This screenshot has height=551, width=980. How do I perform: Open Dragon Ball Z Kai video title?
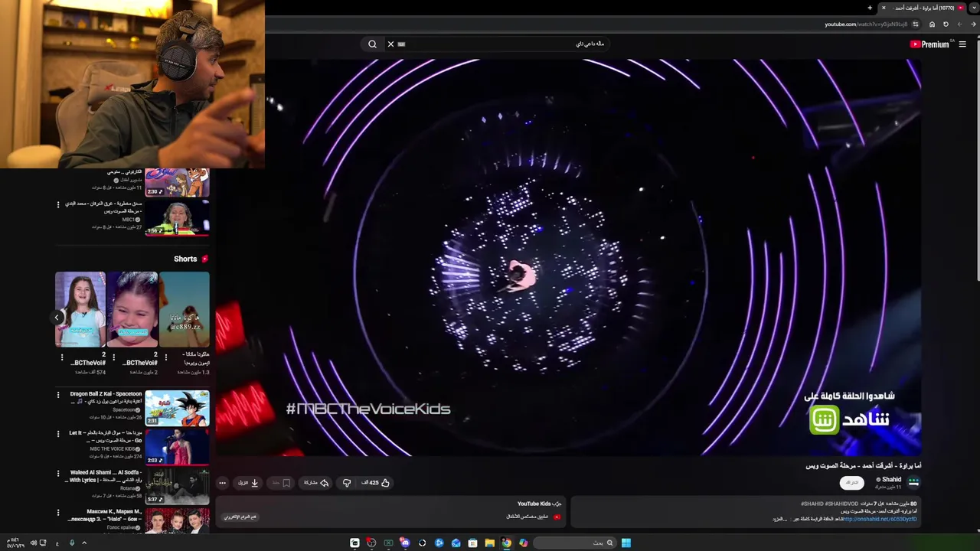tap(106, 397)
